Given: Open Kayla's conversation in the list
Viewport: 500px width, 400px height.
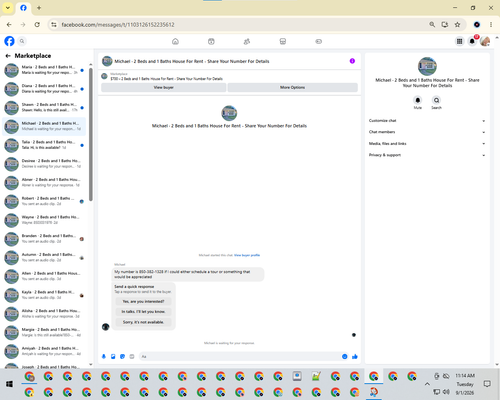Looking at the screenshot, I should (44, 295).
